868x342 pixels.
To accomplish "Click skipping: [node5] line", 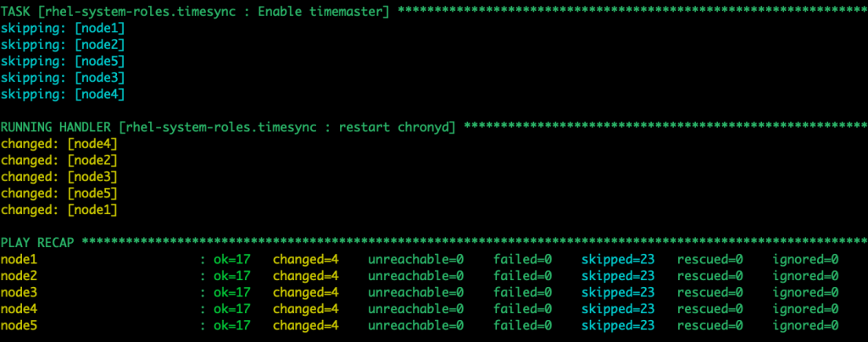I will point(63,61).
